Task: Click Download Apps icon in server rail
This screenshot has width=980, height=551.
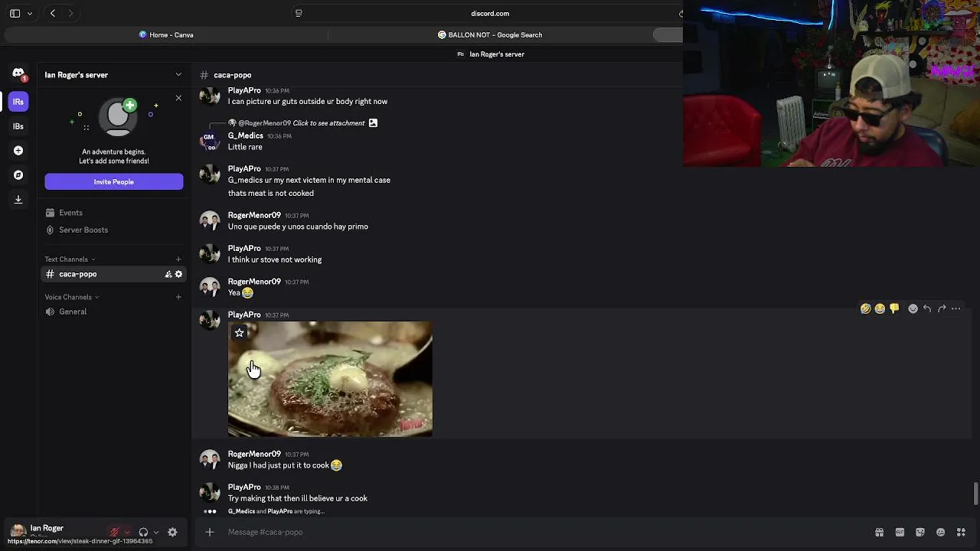Action: [x=18, y=200]
